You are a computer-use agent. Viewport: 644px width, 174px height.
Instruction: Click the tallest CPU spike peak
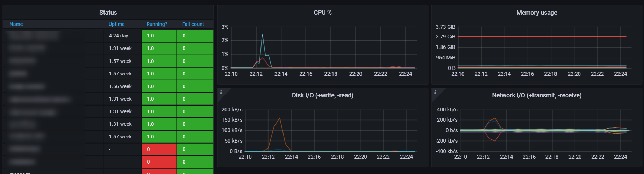click(x=262, y=34)
